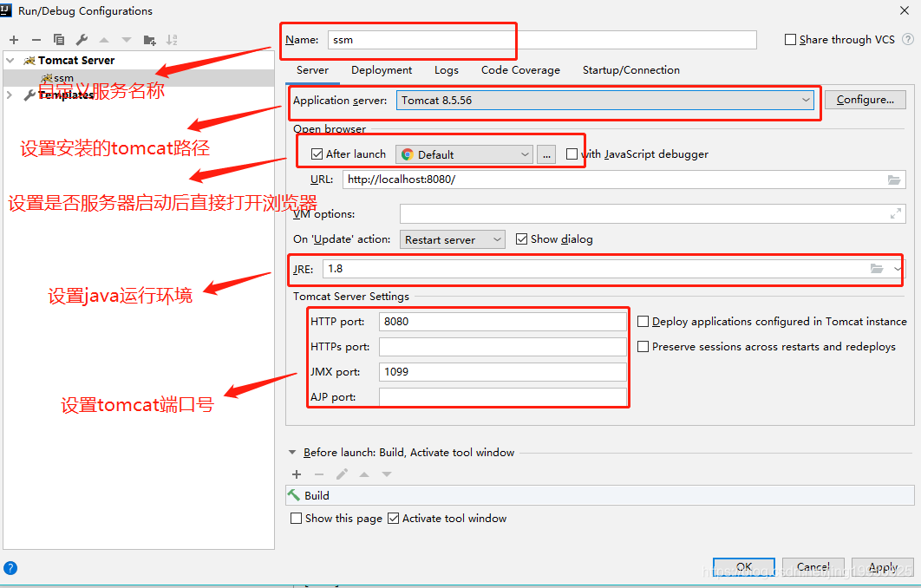The width and height of the screenshot is (921, 588).
Task: Toggle Show this page checkbox
Action: (297, 518)
